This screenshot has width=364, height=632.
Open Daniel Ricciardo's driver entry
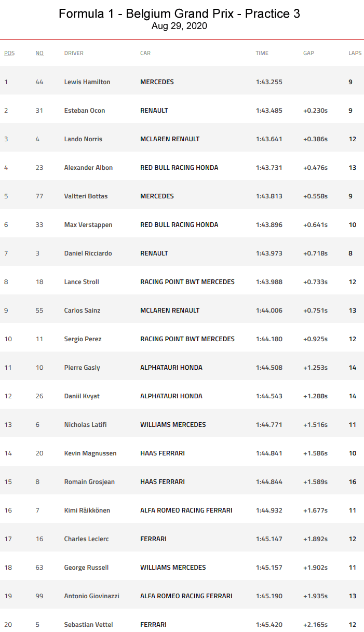[88, 253]
